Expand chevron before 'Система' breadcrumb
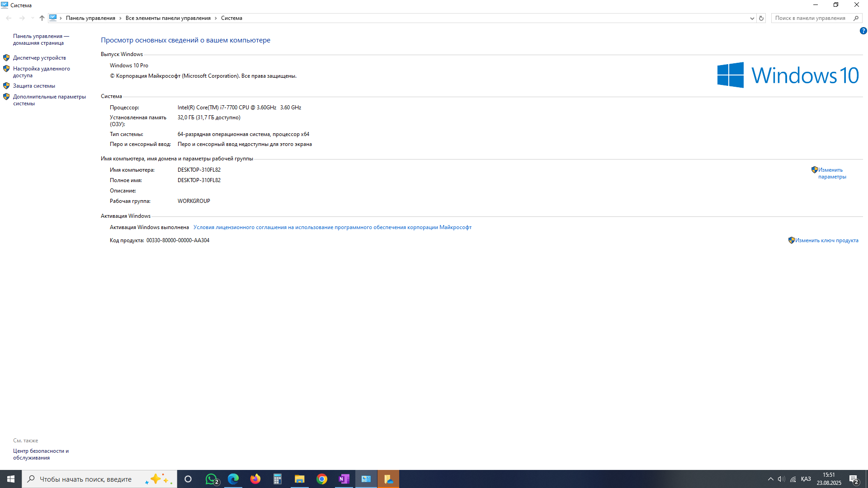868x488 pixels. (x=216, y=18)
